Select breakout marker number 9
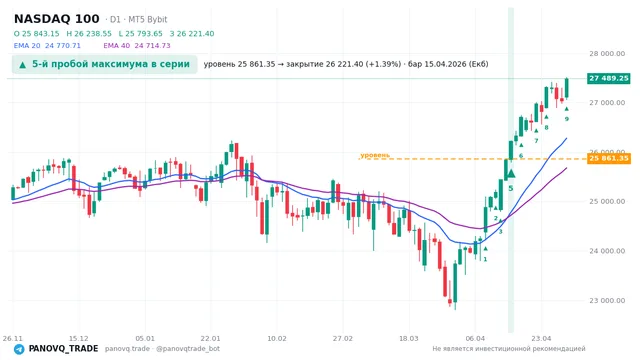The height and width of the screenshot is (360, 640). tap(567, 119)
